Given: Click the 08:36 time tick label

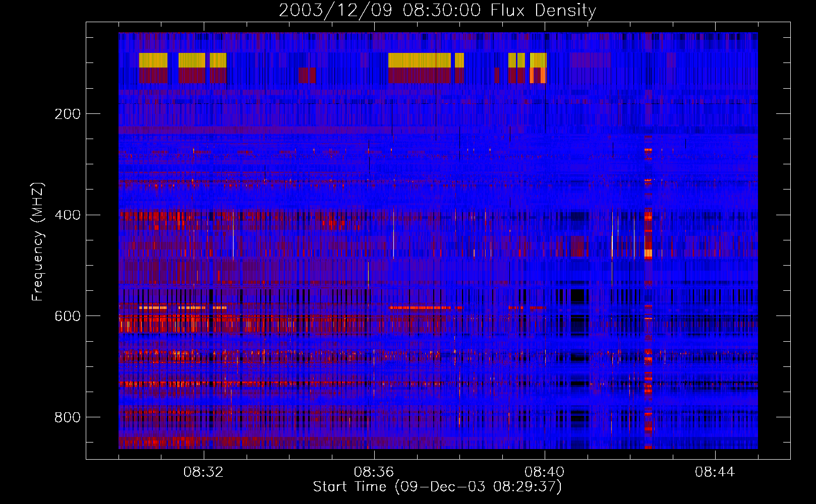Looking at the screenshot, I should [x=374, y=472].
